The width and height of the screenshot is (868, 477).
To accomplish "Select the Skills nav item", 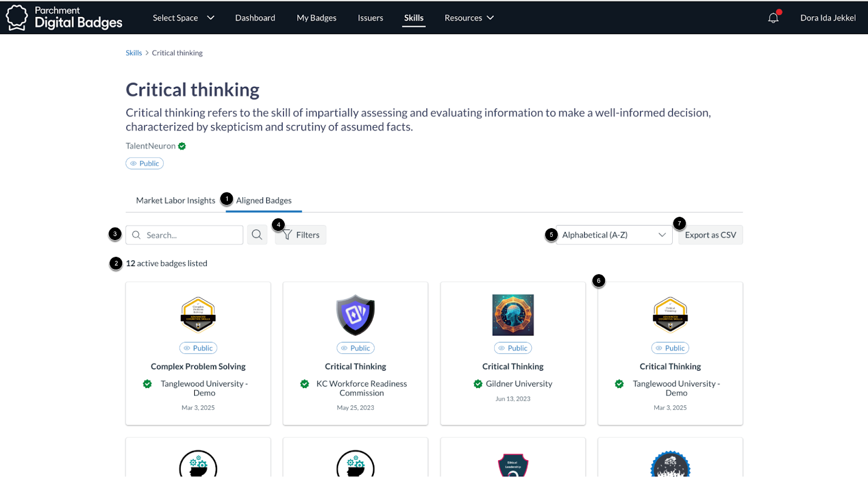I will click(413, 18).
